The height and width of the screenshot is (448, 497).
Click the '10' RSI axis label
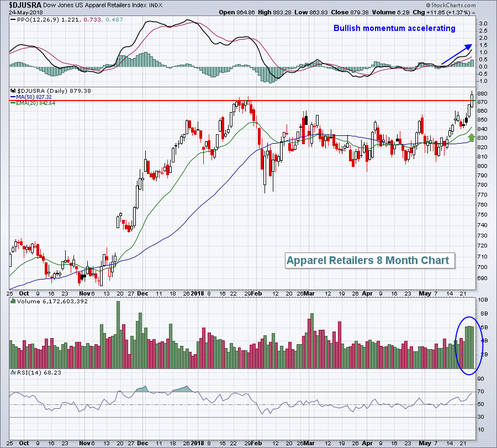pyautogui.click(x=481, y=429)
